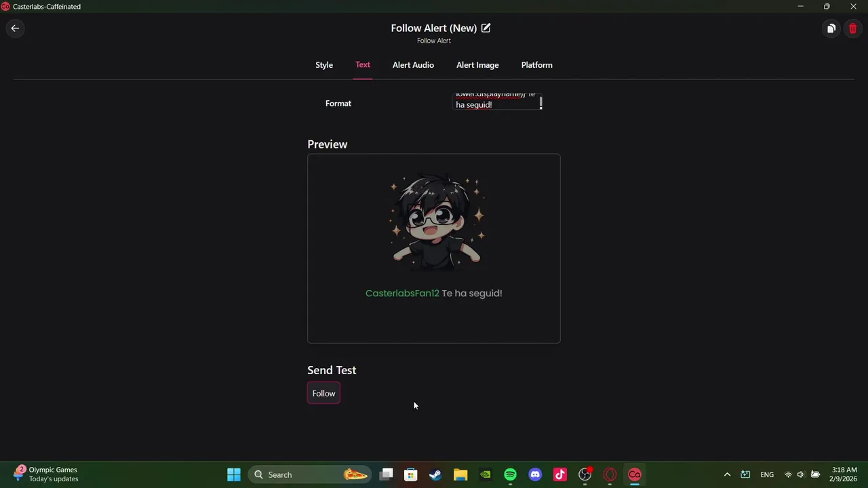
Task: Open Wi-Fi network settings
Action: [788, 474]
